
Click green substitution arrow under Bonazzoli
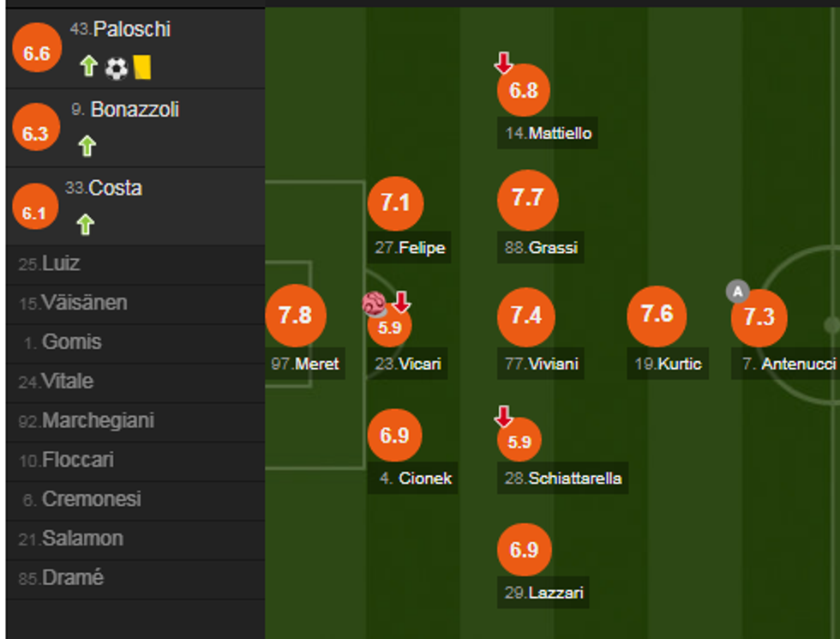tap(87, 147)
